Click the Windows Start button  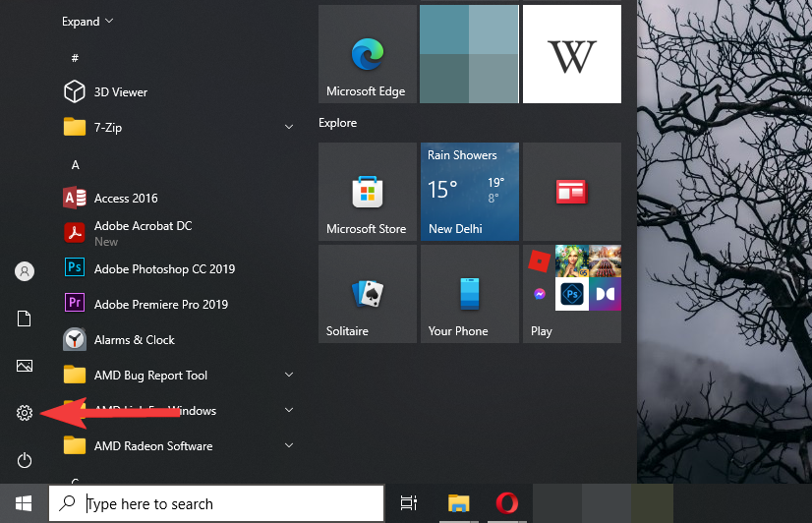[x=24, y=503]
